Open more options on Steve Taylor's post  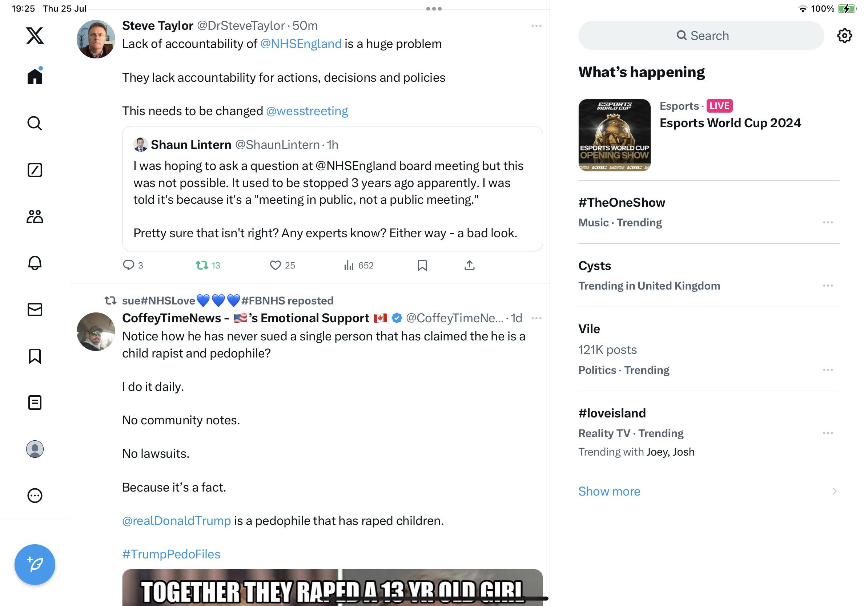(536, 26)
